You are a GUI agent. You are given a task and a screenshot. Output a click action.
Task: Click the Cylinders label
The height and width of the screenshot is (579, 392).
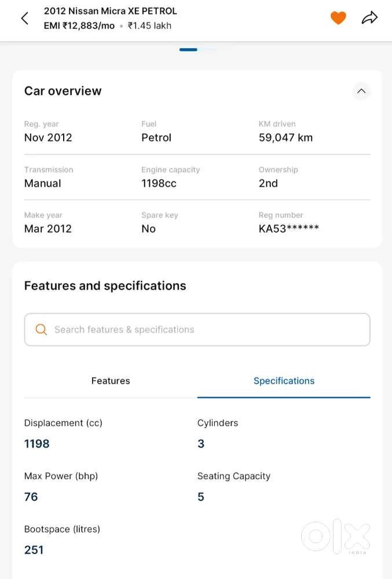218,423
